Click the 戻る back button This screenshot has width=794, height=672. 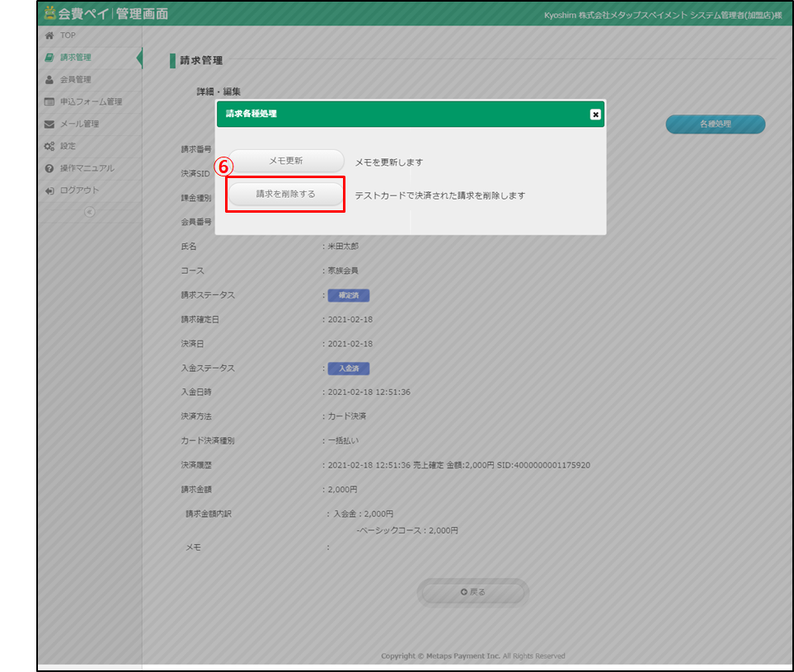coord(473,592)
